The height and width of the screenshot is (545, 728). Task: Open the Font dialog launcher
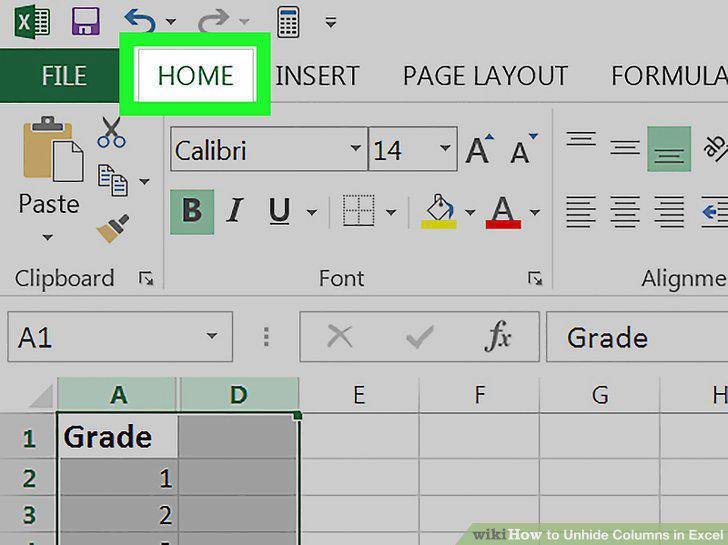pos(535,279)
